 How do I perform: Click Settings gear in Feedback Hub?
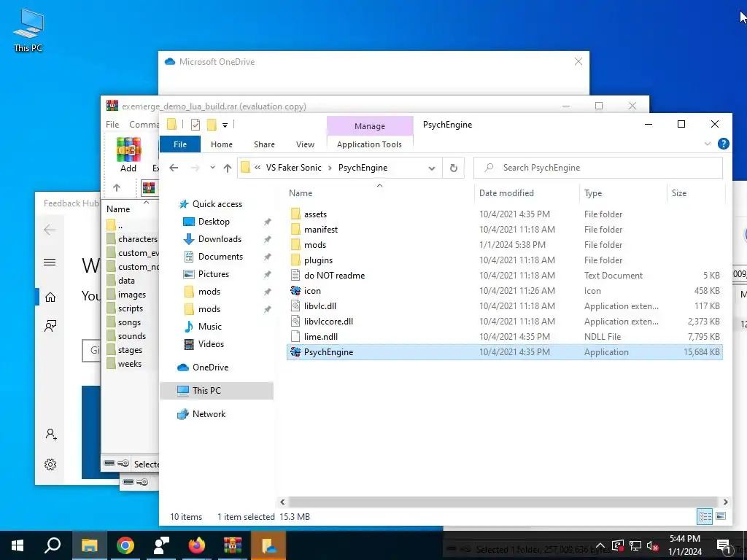(x=50, y=464)
